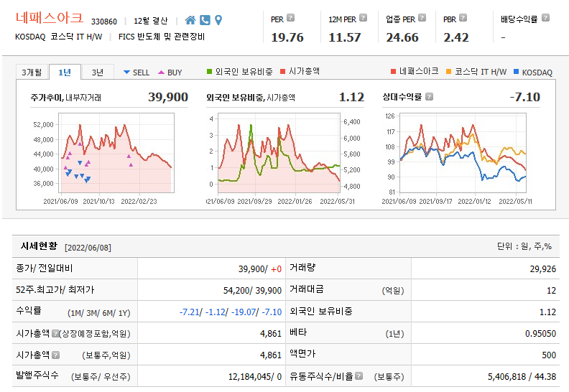Viewport: 569px width, 392px height.
Task: Open help icon next to 배당수익률
Action: pyautogui.click(x=545, y=18)
